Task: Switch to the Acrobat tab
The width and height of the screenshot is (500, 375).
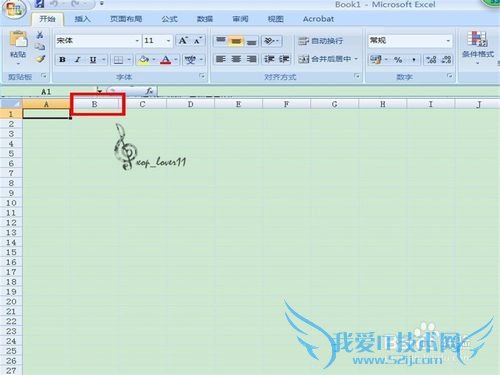Action: [318, 19]
